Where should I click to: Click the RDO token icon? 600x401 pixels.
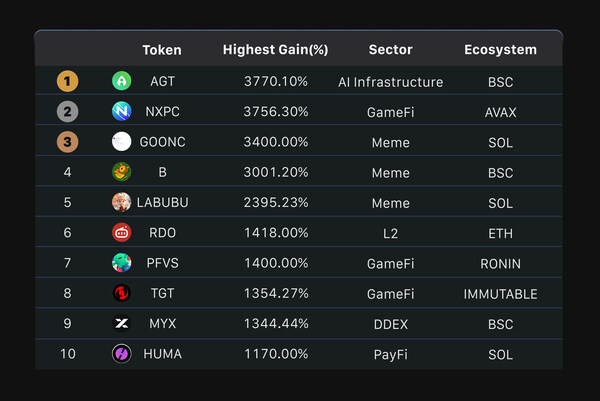121,233
